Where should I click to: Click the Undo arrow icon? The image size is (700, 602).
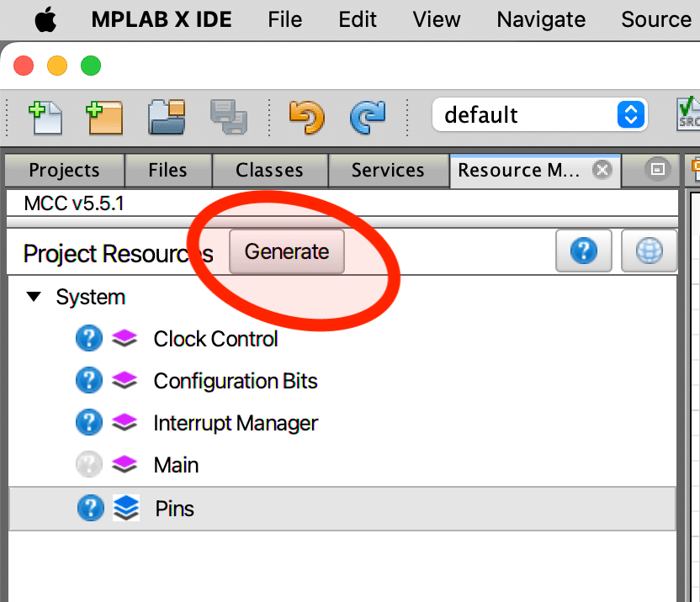307,118
